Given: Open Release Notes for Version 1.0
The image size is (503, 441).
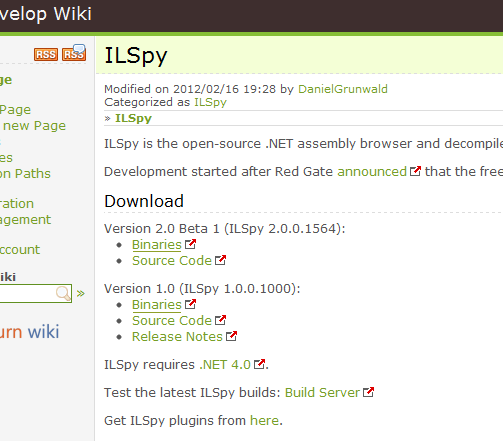Looking at the screenshot, I should pyautogui.click(x=177, y=336).
